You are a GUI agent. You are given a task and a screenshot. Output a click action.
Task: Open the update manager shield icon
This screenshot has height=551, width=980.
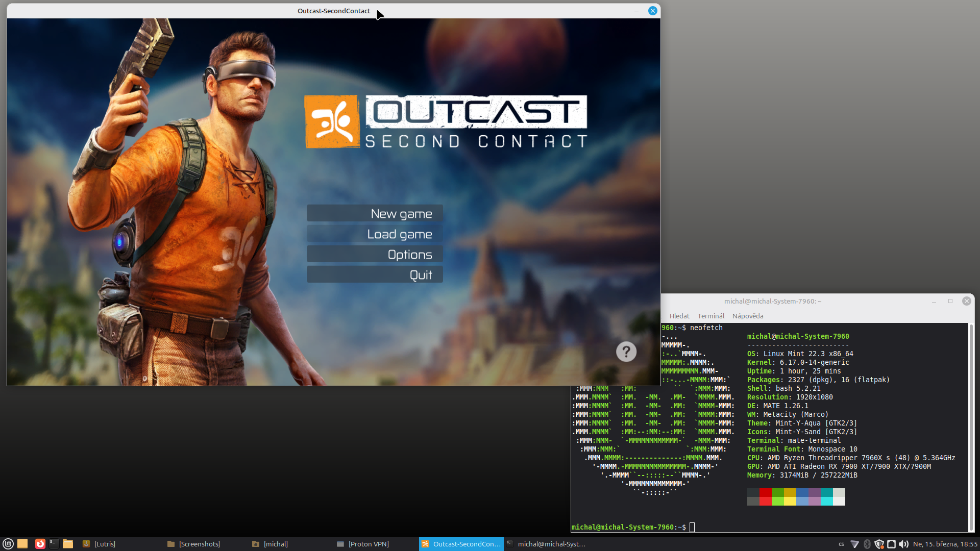point(879,544)
